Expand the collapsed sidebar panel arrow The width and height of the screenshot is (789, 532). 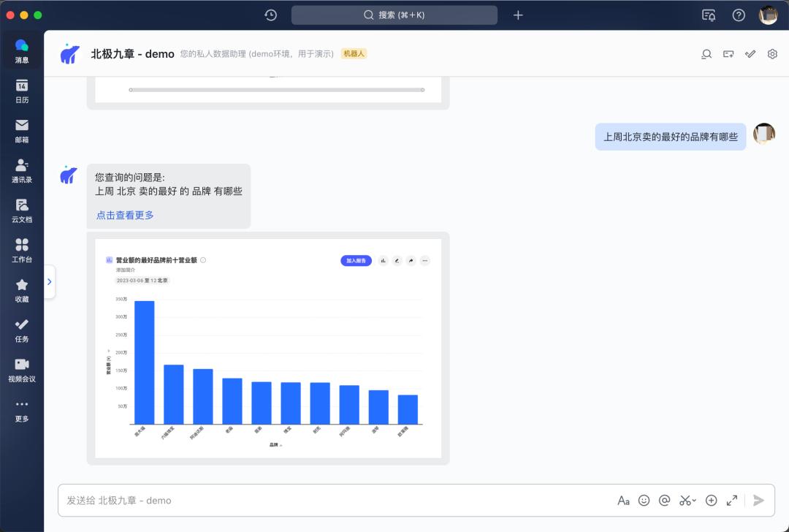coord(49,281)
